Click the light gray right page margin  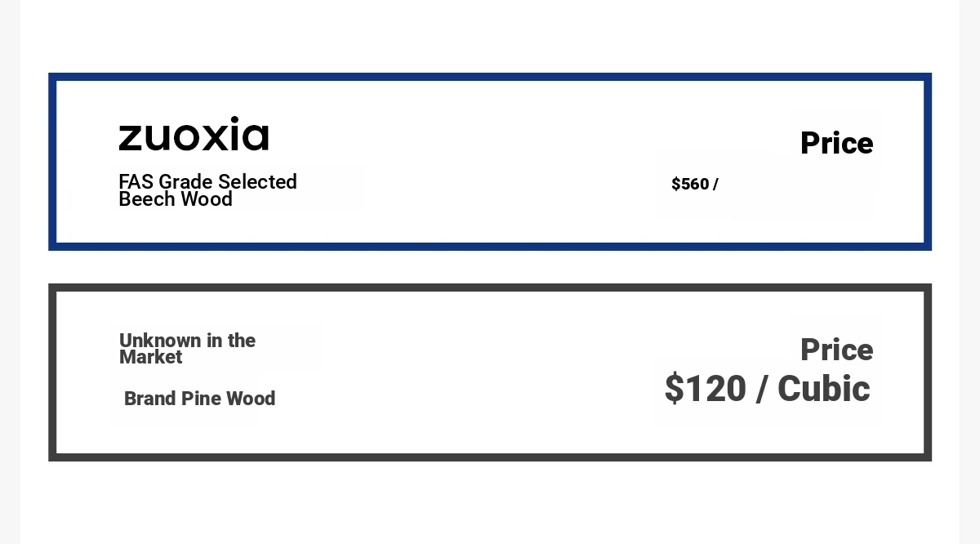pyautogui.click(x=969, y=272)
